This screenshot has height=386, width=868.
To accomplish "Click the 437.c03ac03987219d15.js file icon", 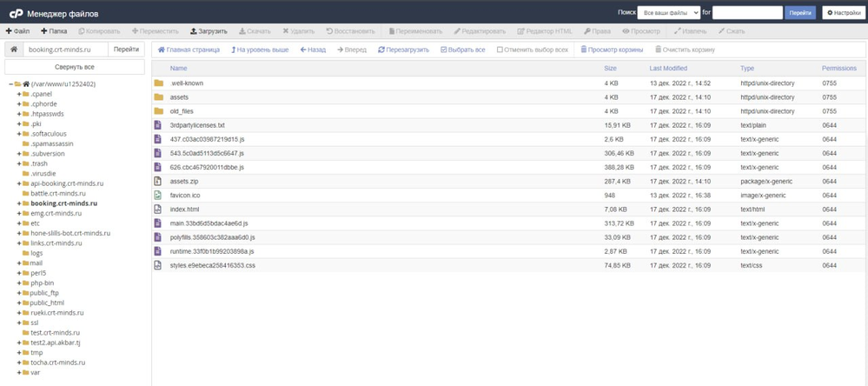I will [158, 139].
